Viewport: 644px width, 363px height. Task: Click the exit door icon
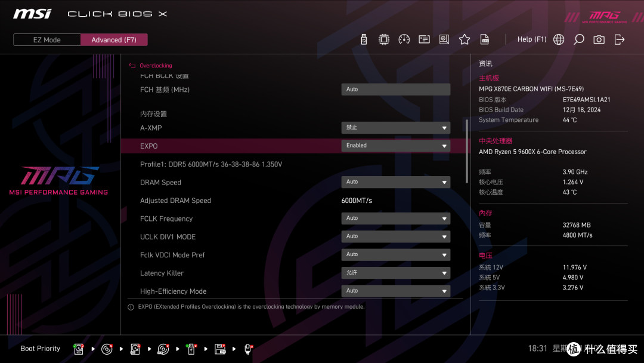click(x=620, y=39)
